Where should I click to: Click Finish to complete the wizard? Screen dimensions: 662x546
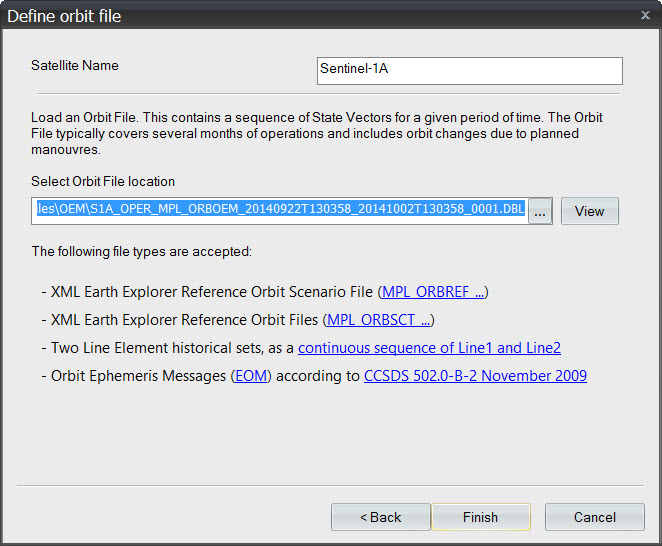(480, 517)
